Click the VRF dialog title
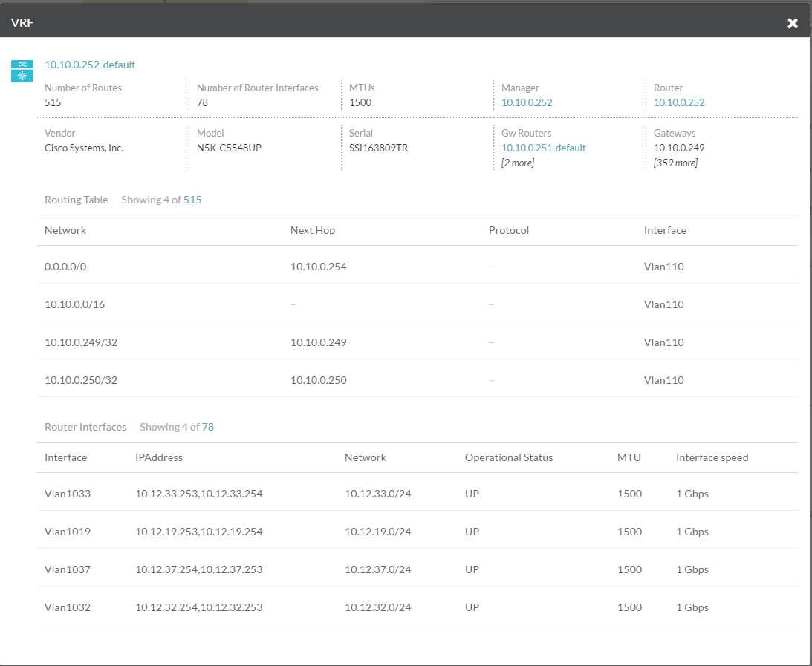This screenshot has width=812, height=666. [x=22, y=23]
